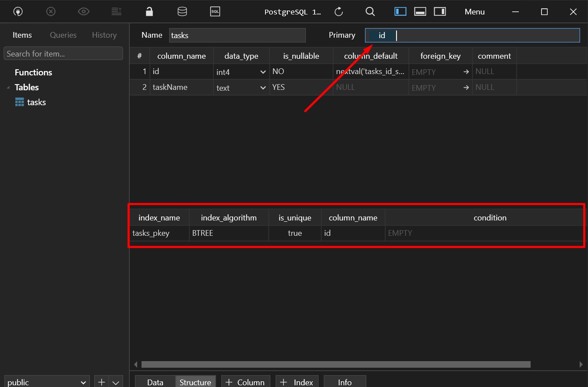
Task: Click NULL column_default of taskName row
Action: tap(371, 87)
